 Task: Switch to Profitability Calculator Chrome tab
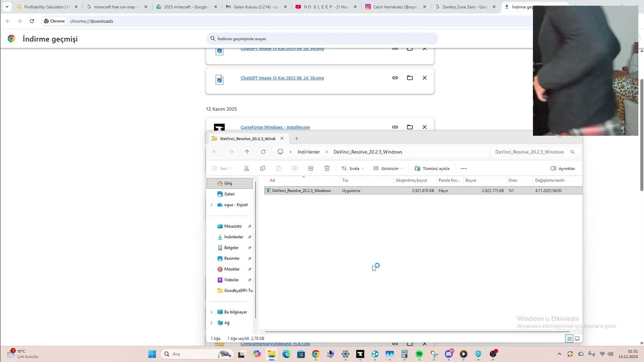point(47,7)
